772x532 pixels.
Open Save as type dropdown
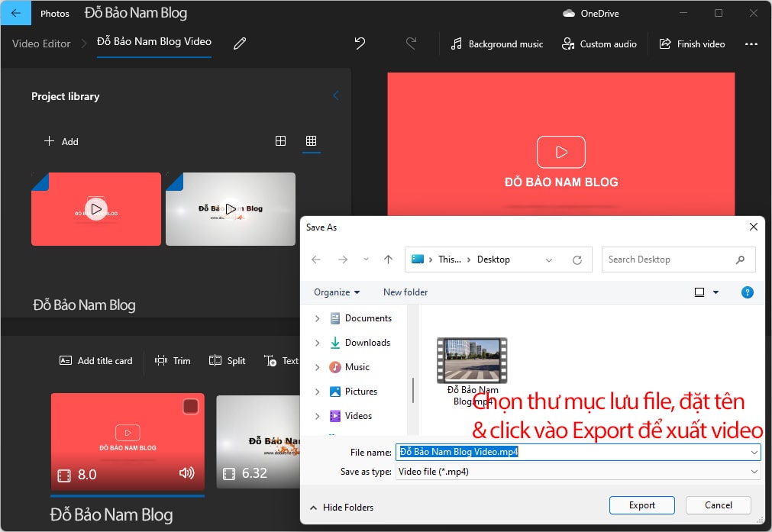pyautogui.click(x=578, y=472)
